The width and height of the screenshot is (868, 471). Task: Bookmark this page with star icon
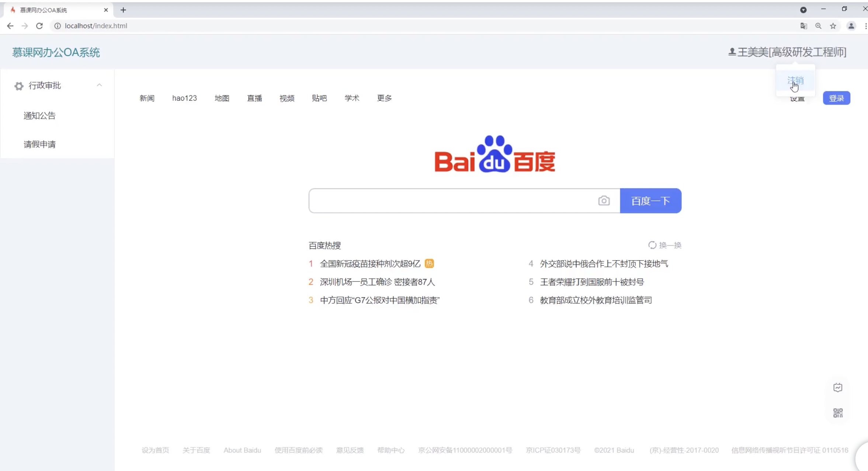pyautogui.click(x=833, y=26)
